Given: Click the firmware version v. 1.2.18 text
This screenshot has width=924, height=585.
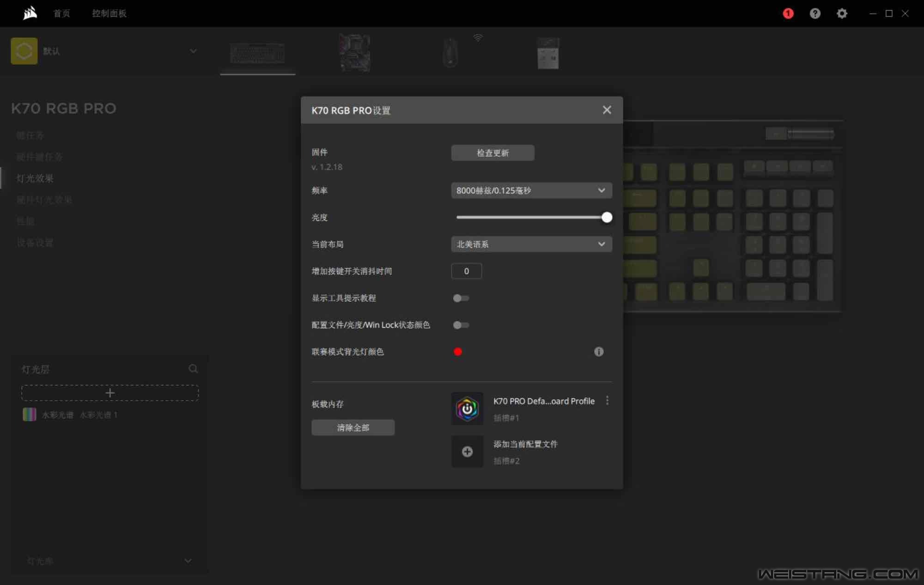Looking at the screenshot, I should coord(327,167).
